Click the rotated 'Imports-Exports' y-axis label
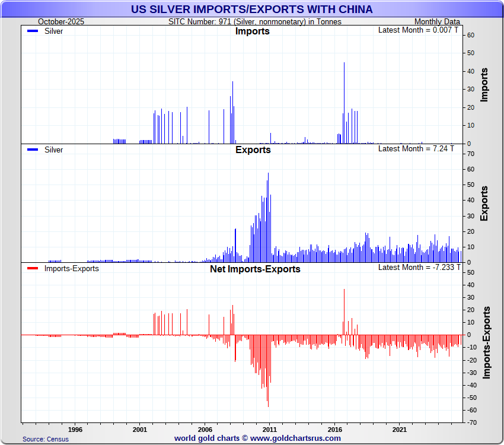This screenshot has width=504, height=445. (x=486, y=342)
